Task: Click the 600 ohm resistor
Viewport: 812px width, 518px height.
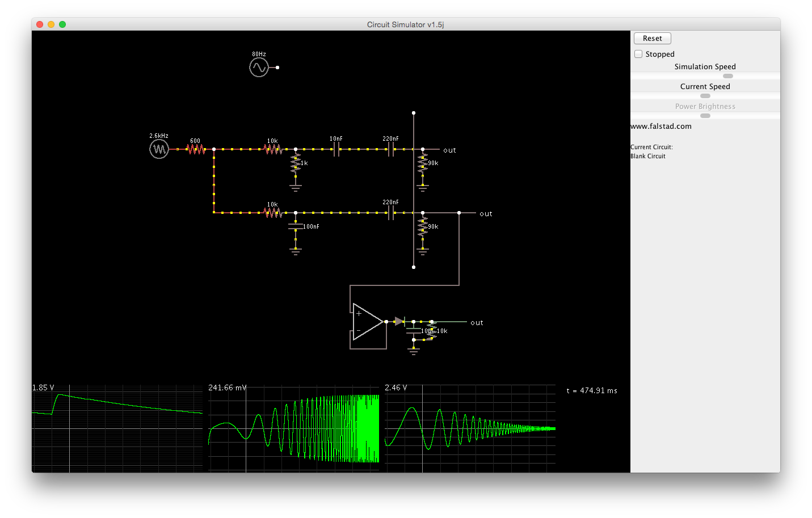Action: 196,149
